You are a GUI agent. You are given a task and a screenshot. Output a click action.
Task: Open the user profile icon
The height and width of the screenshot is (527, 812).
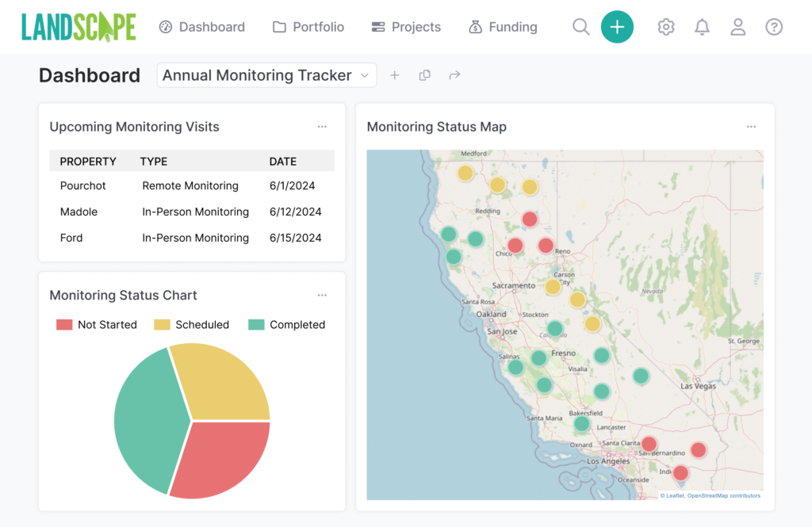(737, 26)
